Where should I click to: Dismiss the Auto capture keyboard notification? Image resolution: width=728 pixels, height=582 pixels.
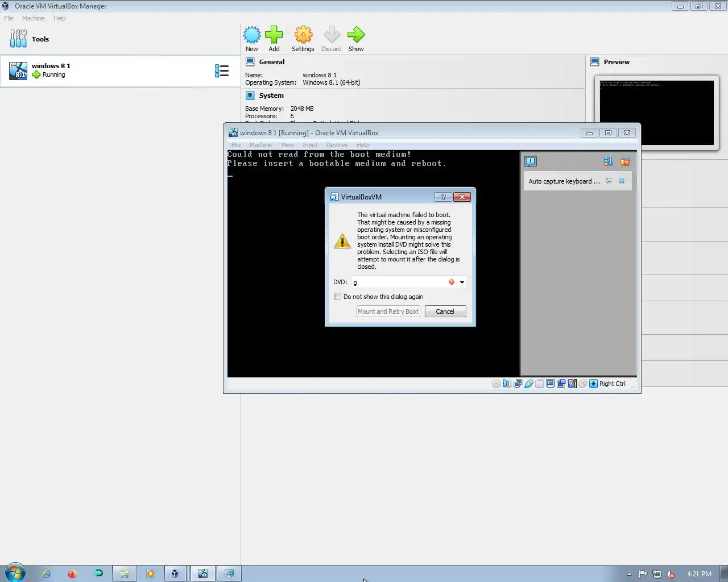tap(622, 181)
